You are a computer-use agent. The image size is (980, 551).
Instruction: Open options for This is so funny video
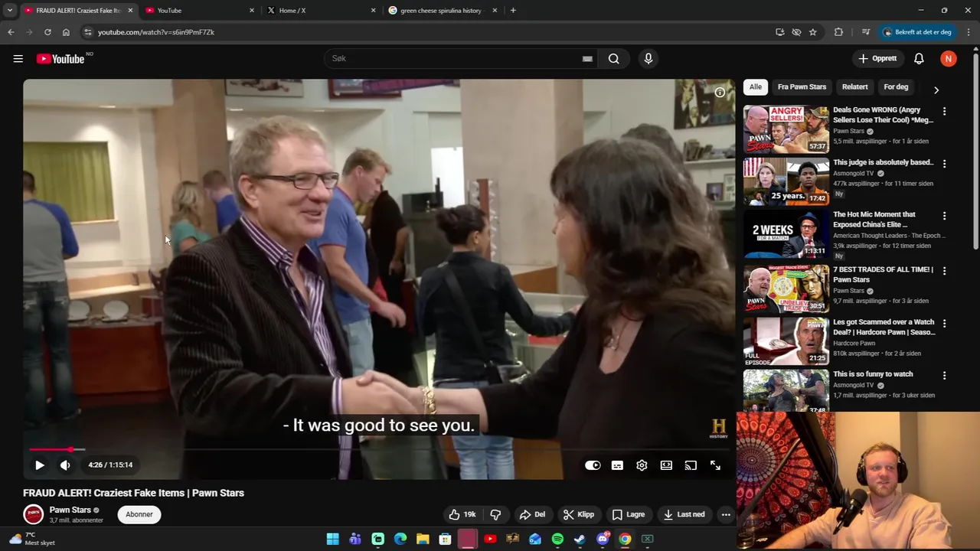pyautogui.click(x=944, y=376)
